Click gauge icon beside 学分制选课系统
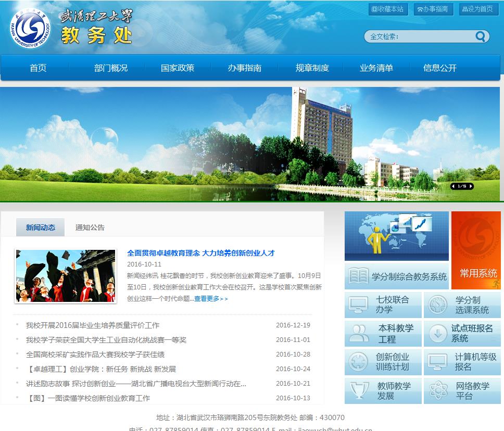 pyautogui.click(x=437, y=305)
